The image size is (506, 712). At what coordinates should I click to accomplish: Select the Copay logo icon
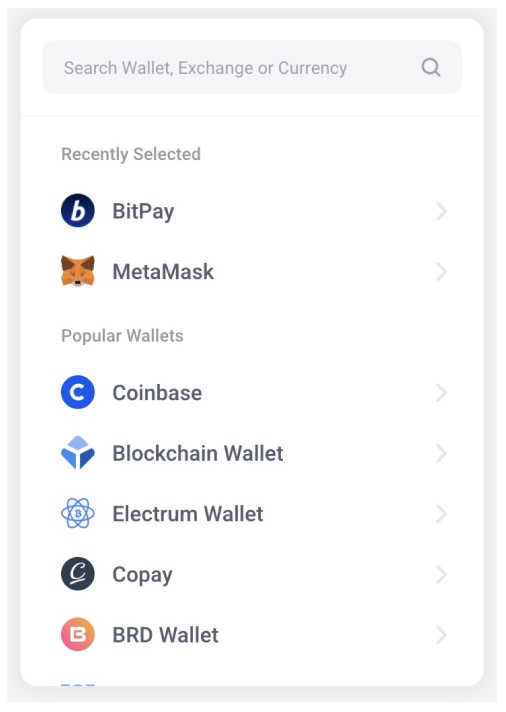78,574
